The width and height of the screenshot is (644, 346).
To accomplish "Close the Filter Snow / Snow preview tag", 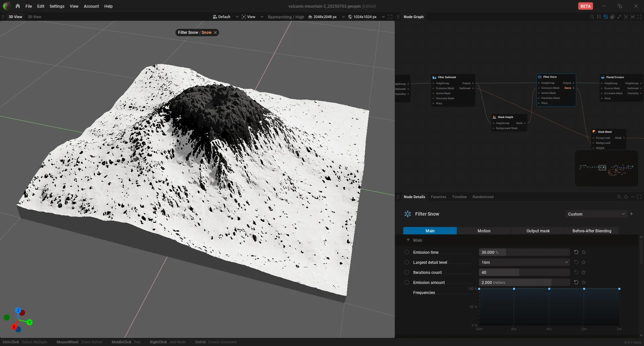I will (x=215, y=33).
